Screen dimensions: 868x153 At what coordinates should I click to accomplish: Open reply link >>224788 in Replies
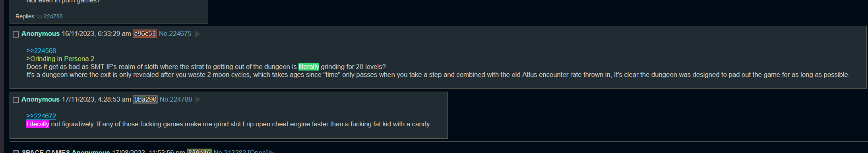click(50, 16)
